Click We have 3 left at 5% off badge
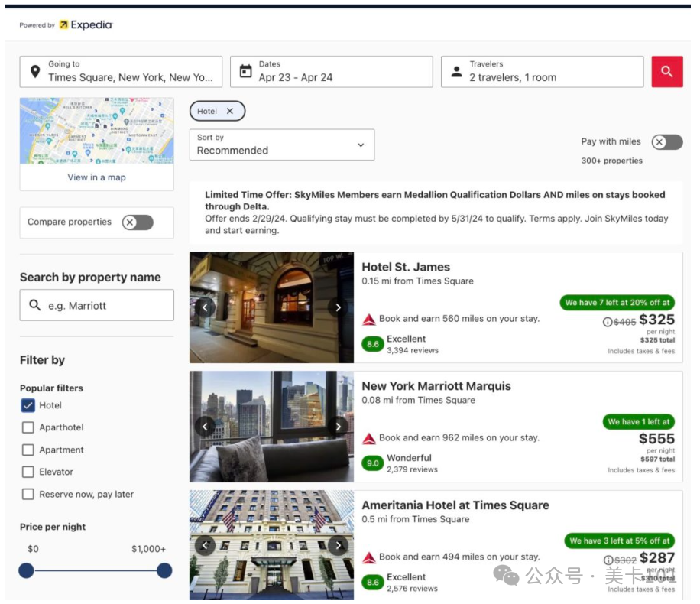The image size is (700, 604). coord(620,541)
